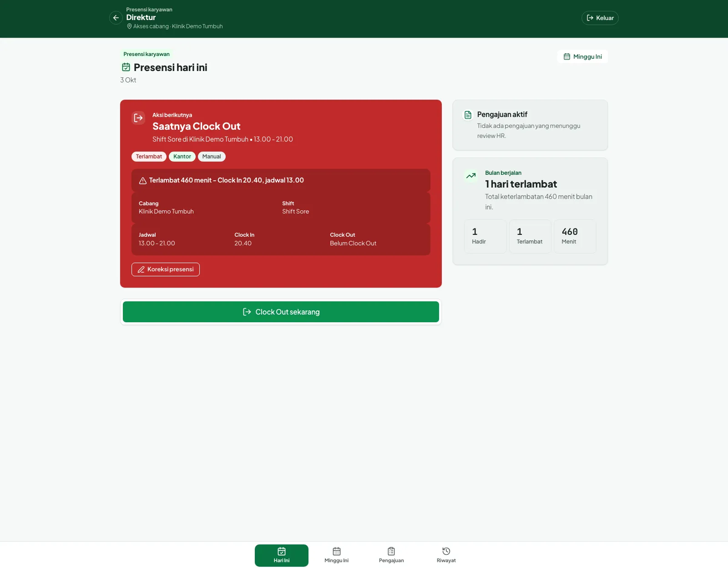Go back using the header arrow icon
728x569 pixels.
pyautogui.click(x=116, y=18)
